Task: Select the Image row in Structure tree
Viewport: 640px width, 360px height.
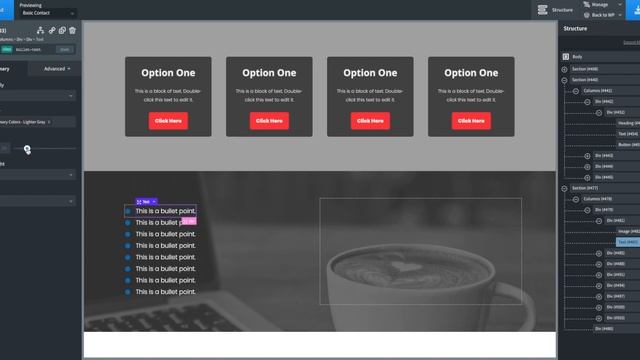Action: [628, 231]
